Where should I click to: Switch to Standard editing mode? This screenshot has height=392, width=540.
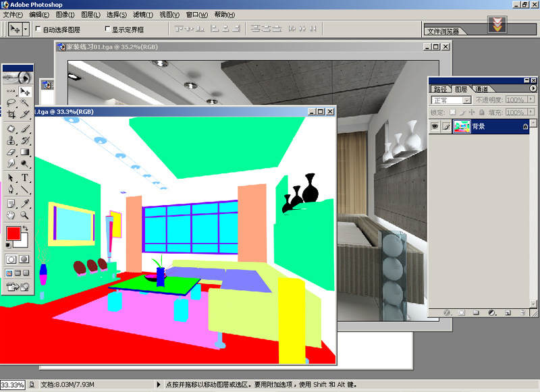click(11, 259)
